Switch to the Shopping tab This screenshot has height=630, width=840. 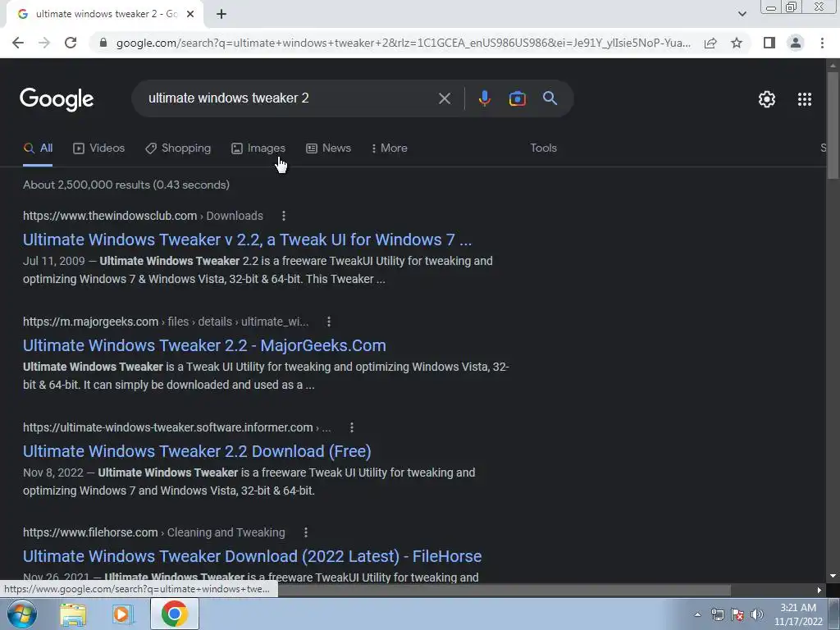178,148
